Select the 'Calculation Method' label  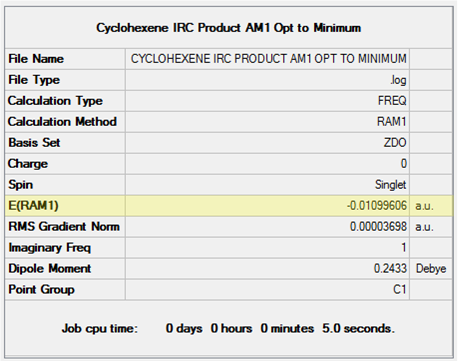click(x=62, y=122)
